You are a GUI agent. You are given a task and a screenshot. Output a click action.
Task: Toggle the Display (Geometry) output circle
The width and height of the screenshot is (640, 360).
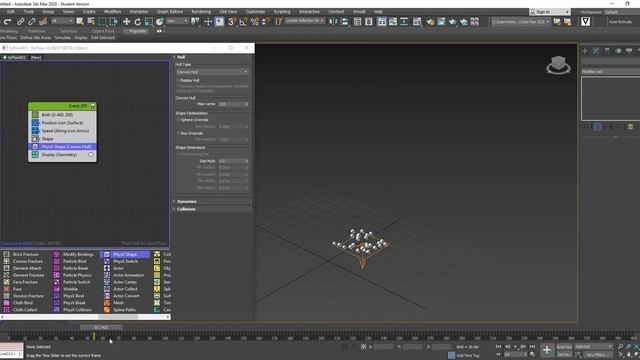click(91, 155)
